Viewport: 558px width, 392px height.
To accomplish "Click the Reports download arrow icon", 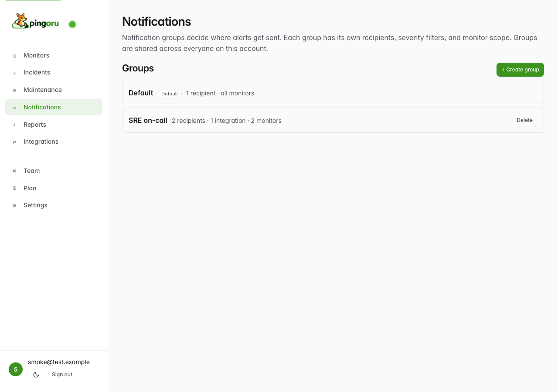I will pyautogui.click(x=14, y=125).
